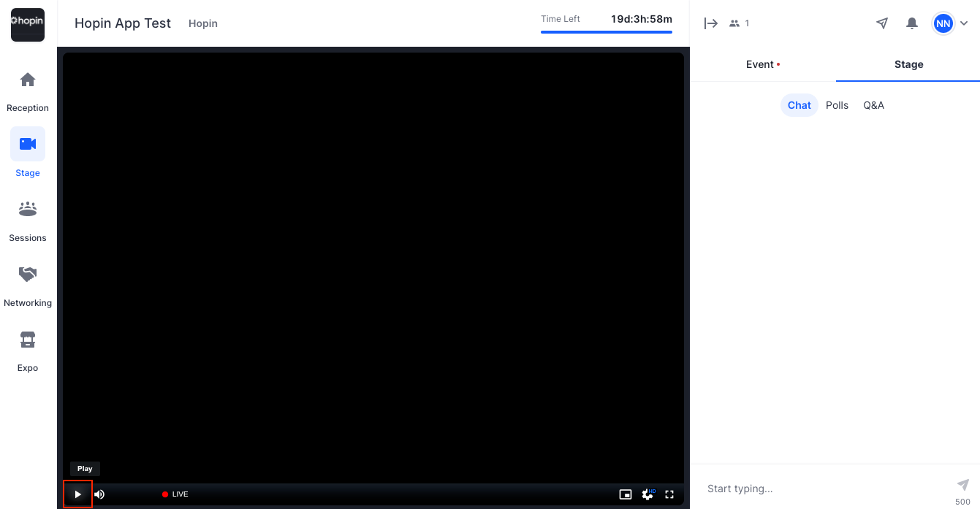
Task: Open Sessions in the sidebar
Action: tap(28, 222)
